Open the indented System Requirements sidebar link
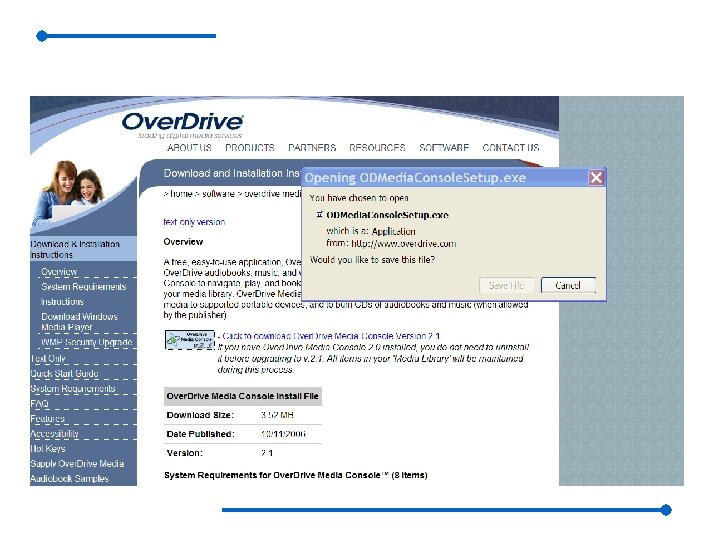Image resolution: width=720 pixels, height=540 pixels. pos(84,287)
